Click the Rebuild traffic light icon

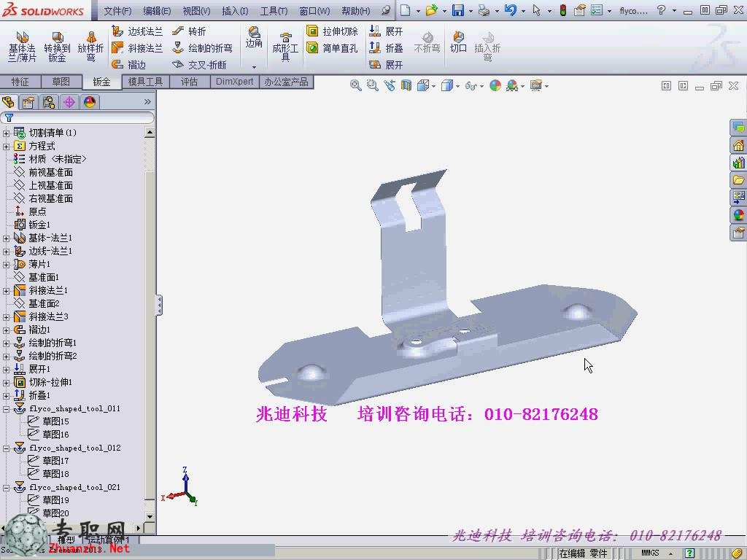pos(563,10)
